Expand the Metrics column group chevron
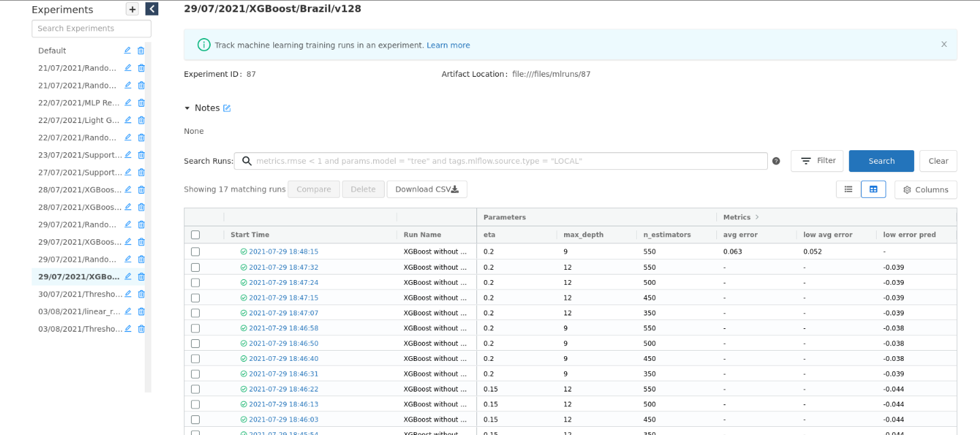The height and width of the screenshot is (435, 980). coord(757,217)
